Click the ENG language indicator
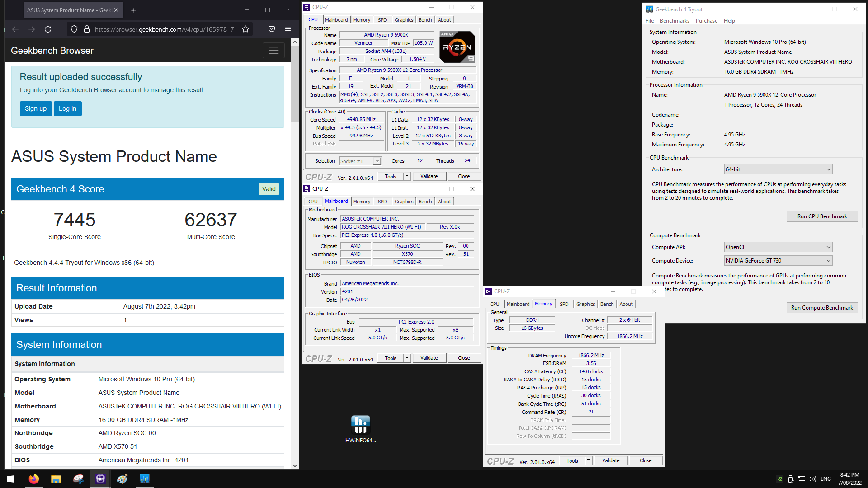868x488 pixels. pos(826,479)
